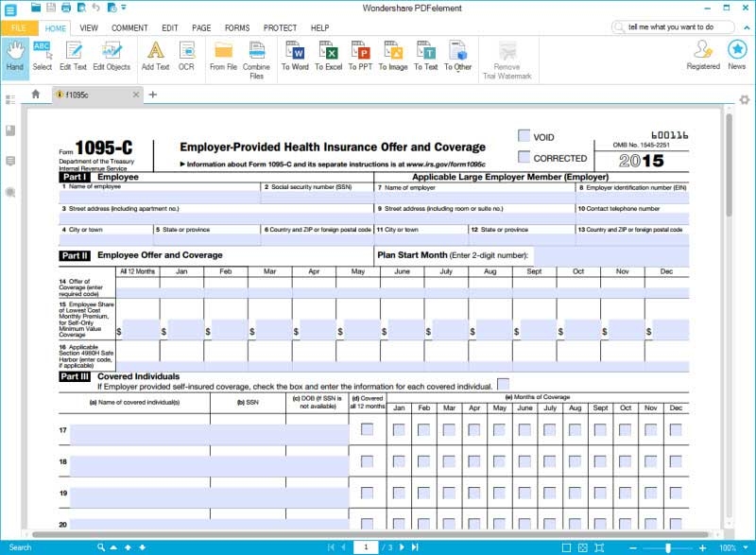Check the row 17 Jan coverage box
Image resolution: width=756 pixels, height=555 pixels.
tap(399, 429)
